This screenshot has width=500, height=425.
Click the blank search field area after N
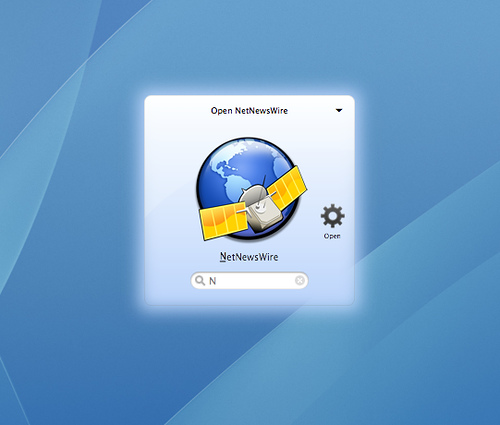pos(255,281)
